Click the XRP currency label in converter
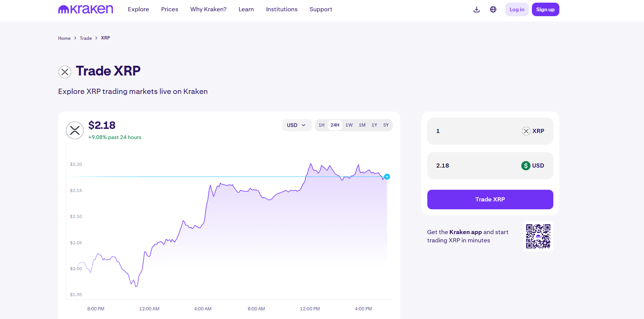Screen dimensions: 644x319 538,131
